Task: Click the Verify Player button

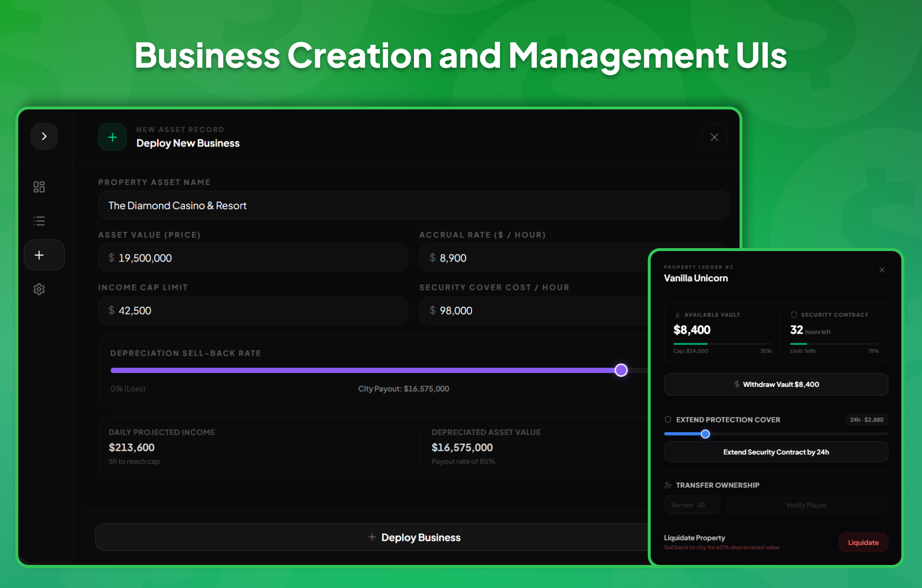Action: click(x=806, y=505)
